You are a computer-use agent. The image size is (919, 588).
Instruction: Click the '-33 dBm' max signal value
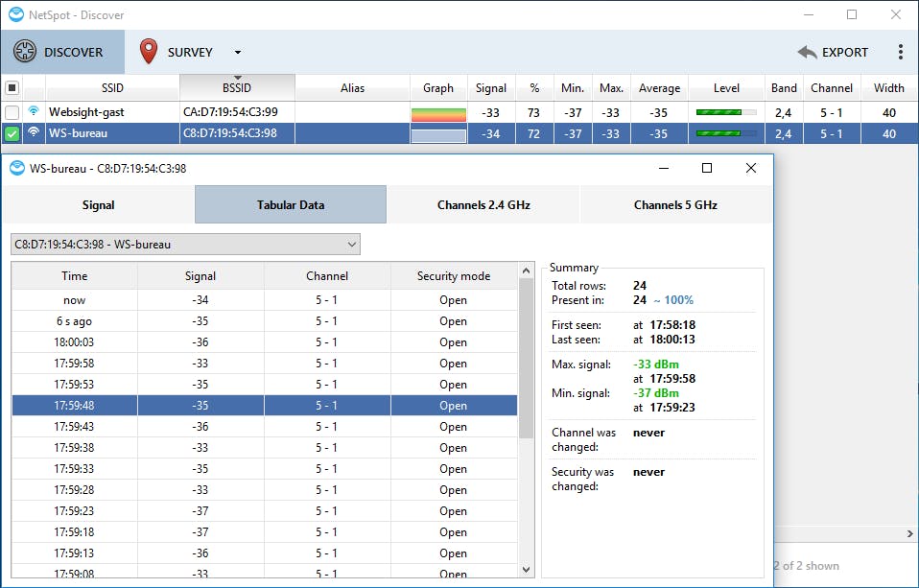tap(656, 365)
